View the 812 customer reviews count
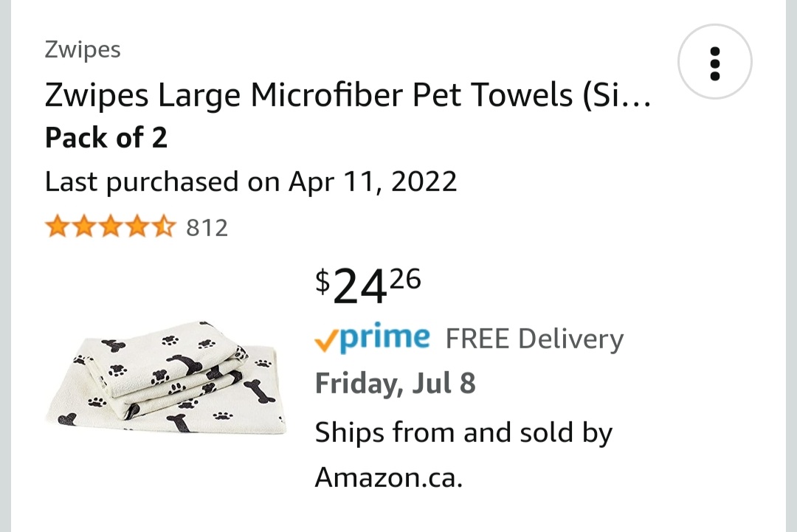This screenshot has width=797, height=532. [x=207, y=228]
